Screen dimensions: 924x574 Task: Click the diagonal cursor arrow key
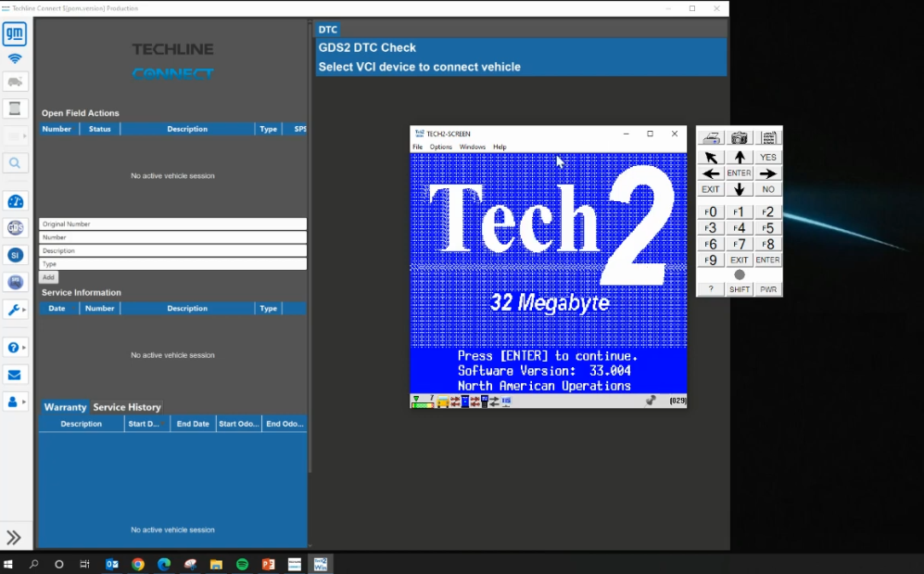711,158
